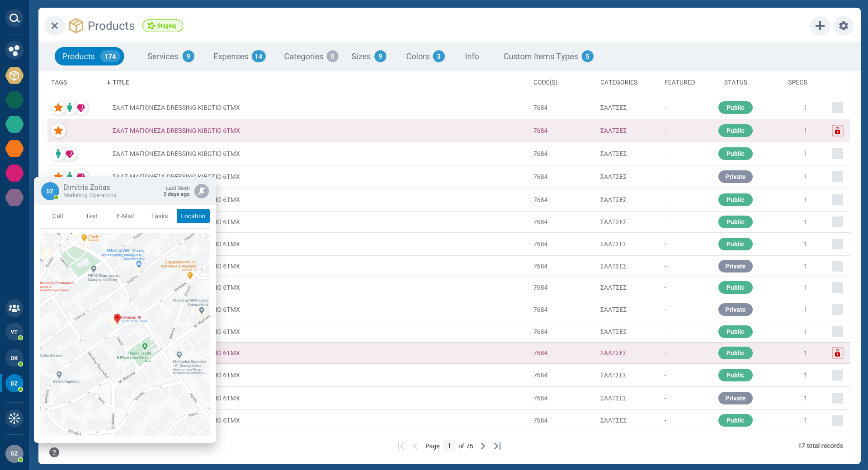
Task: Unpin the Dimitris Zoitas contact card
Action: tap(202, 191)
